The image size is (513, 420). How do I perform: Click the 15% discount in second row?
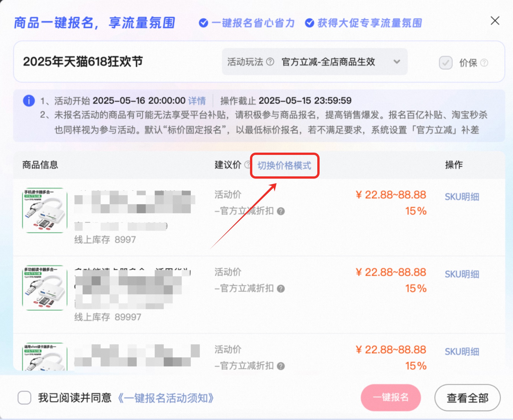point(416,289)
